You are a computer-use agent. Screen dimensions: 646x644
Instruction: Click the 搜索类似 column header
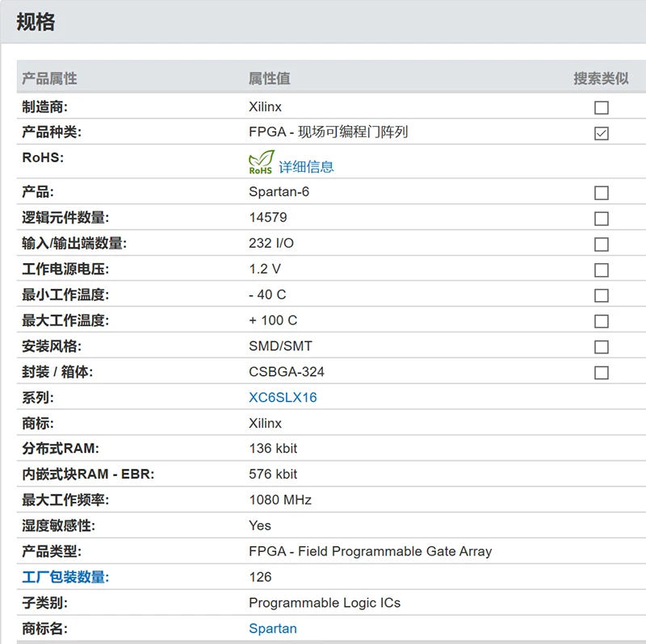(x=601, y=78)
